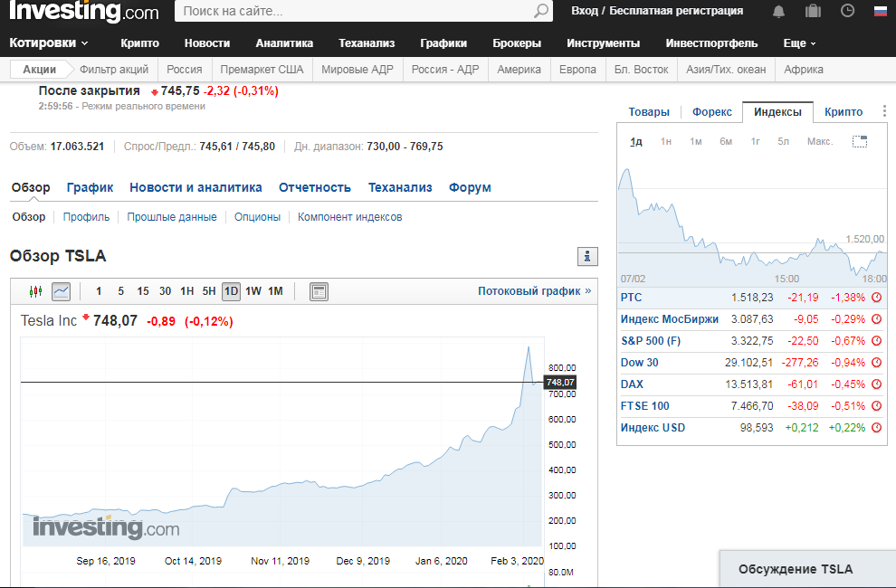Open the Профиль sub-link

(86, 217)
